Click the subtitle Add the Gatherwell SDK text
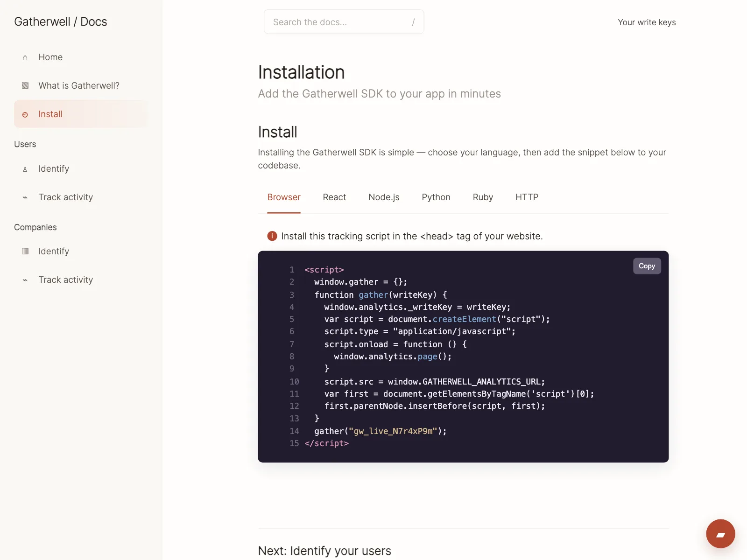 coord(380,94)
